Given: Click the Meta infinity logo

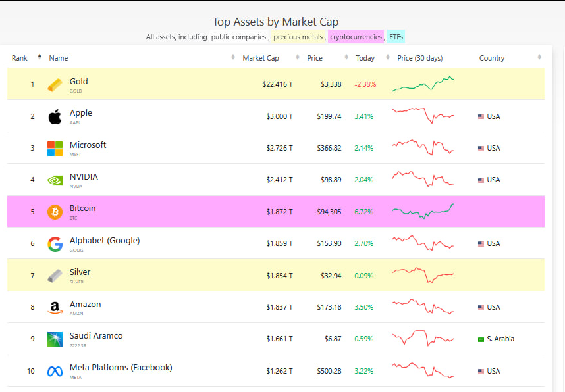Looking at the screenshot, I should pos(55,370).
